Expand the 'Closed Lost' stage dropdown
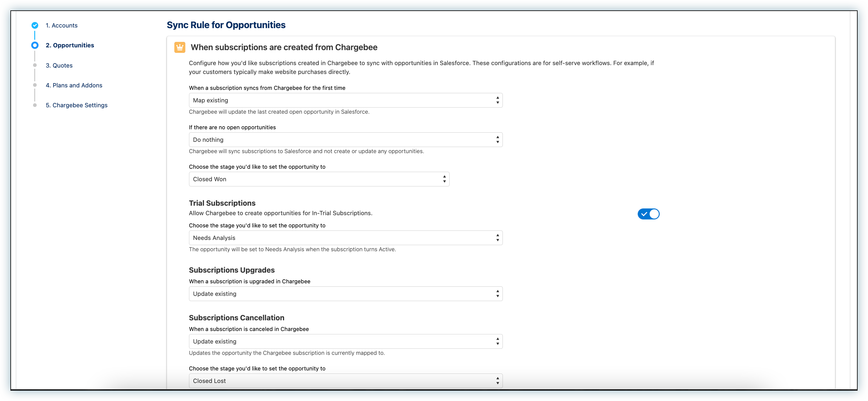The width and height of the screenshot is (868, 401). [345, 381]
